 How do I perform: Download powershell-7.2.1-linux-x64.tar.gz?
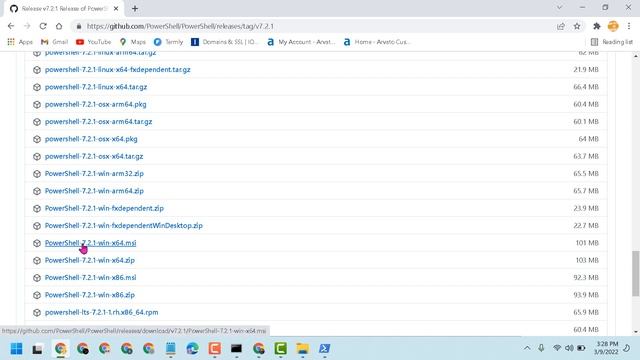(96, 87)
